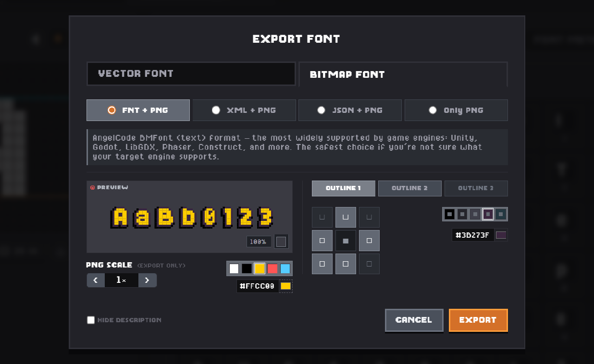Toggle top-left outline direction cell

(x=322, y=217)
